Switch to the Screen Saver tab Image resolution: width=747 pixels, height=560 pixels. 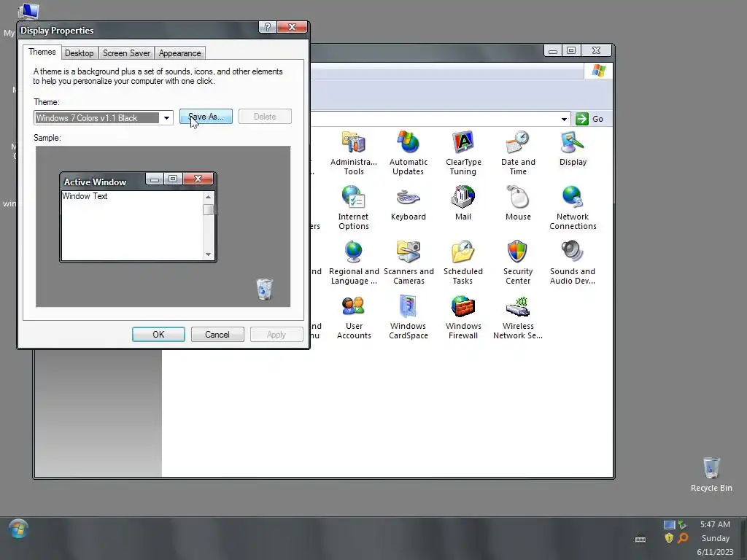[x=126, y=52]
